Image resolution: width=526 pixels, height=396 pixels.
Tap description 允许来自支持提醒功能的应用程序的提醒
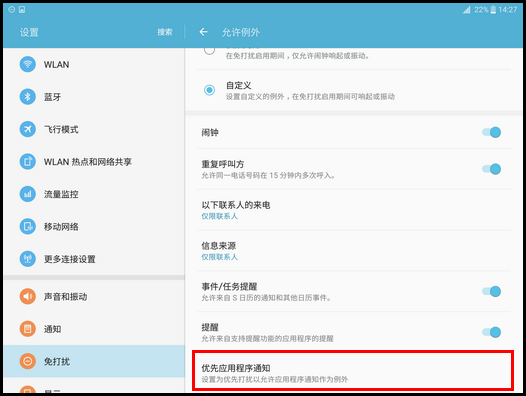pos(267,339)
